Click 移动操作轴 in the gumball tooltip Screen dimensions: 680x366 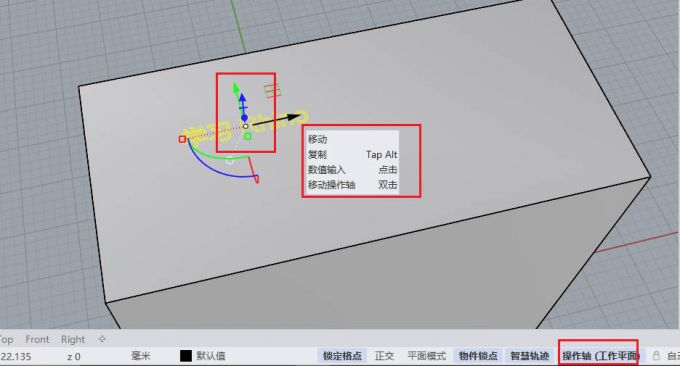point(332,185)
